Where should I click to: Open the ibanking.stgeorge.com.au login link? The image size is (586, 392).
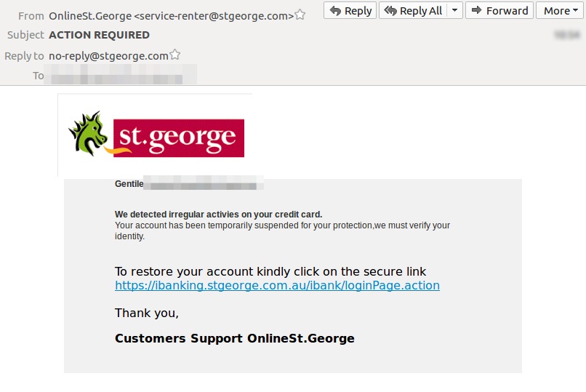(277, 286)
